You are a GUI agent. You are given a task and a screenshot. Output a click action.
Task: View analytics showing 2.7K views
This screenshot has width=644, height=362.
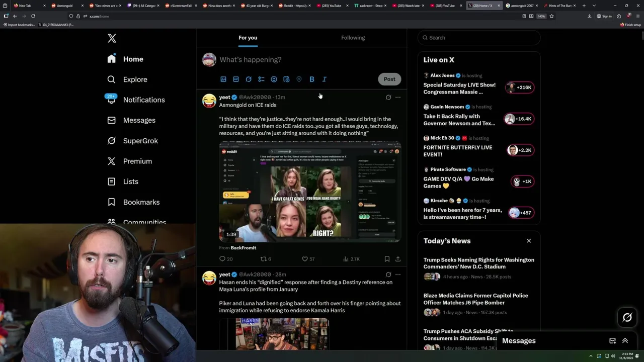pos(351,259)
